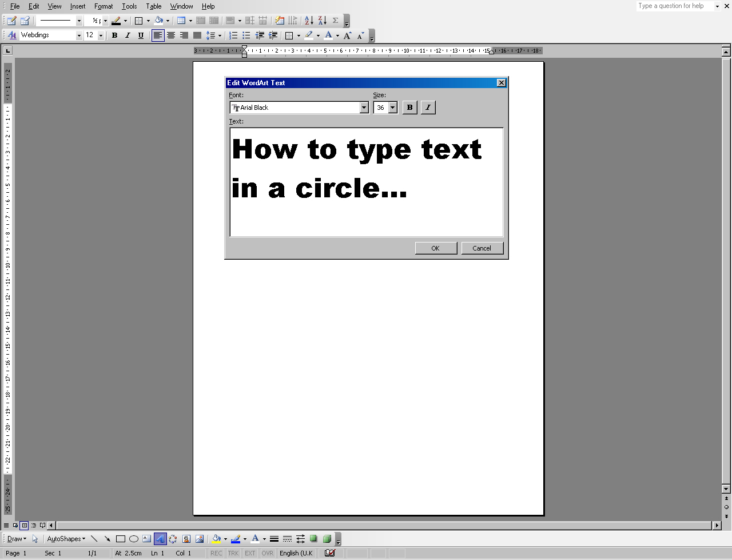
Task: Select the Line drawing tool
Action: pos(94,539)
